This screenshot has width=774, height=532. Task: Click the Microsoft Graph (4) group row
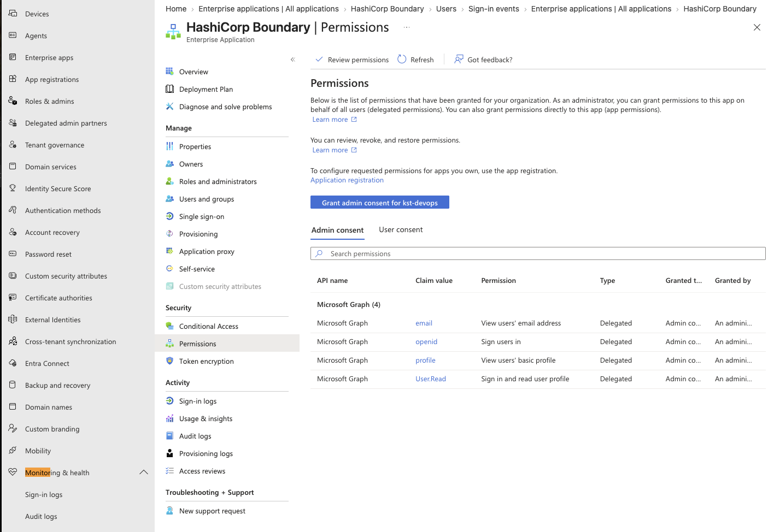click(x=538, y=304)
